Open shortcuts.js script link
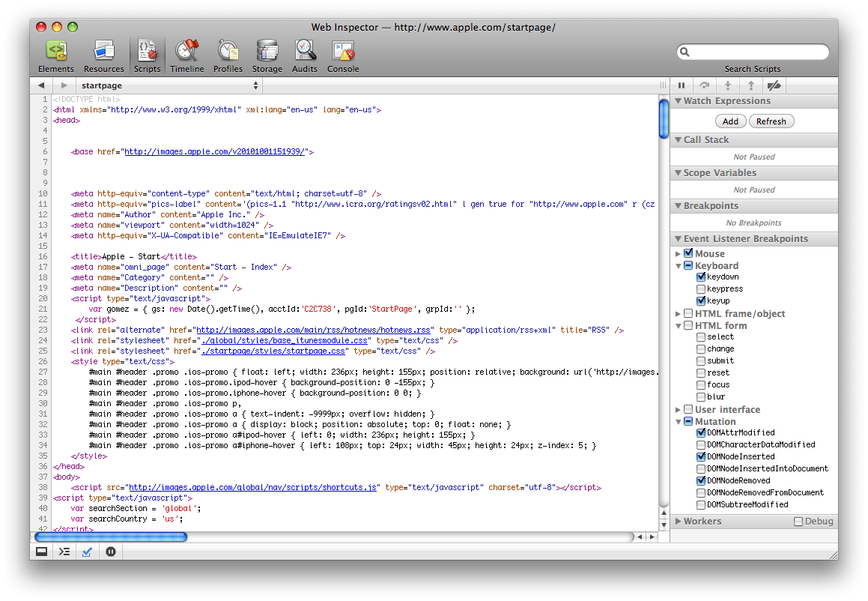The width and height of the screenshot is (868, 601). click(253, 487)
